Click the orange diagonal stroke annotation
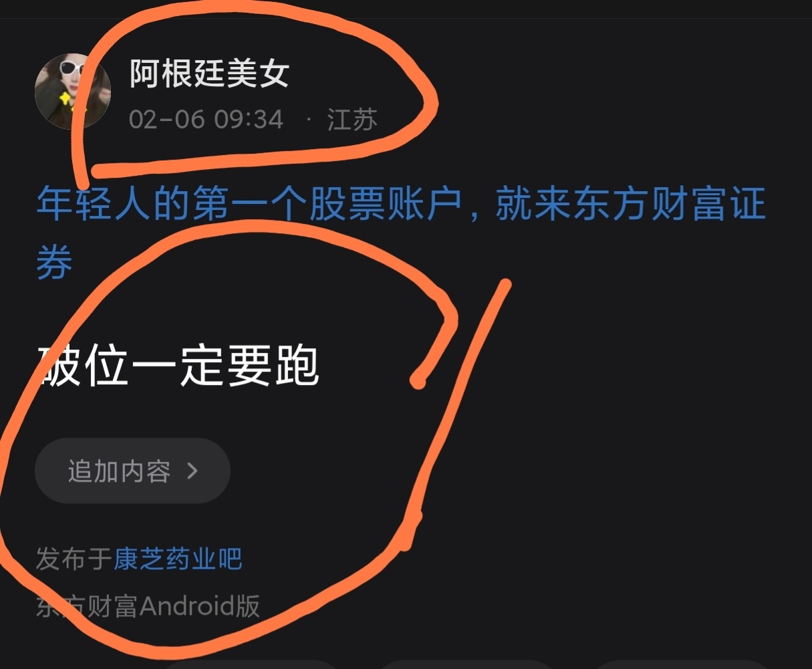The image size is (812, 669). point(453,414)
